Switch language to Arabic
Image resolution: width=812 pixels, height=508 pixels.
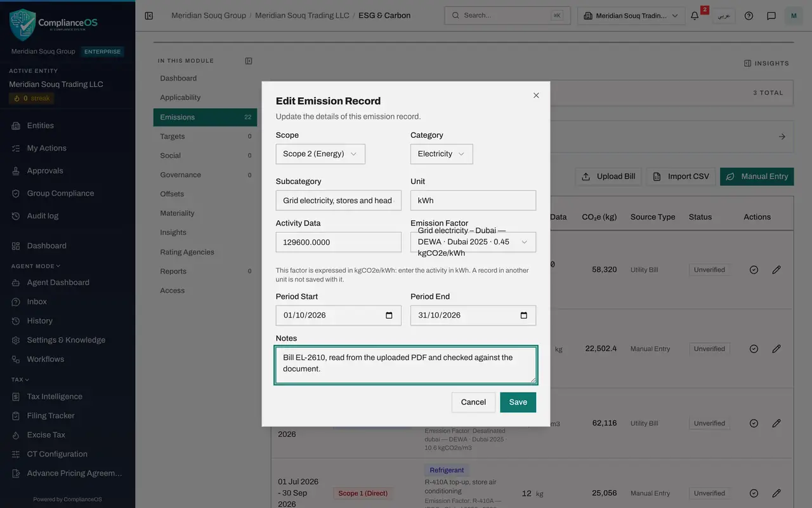[x=723, y=16]
